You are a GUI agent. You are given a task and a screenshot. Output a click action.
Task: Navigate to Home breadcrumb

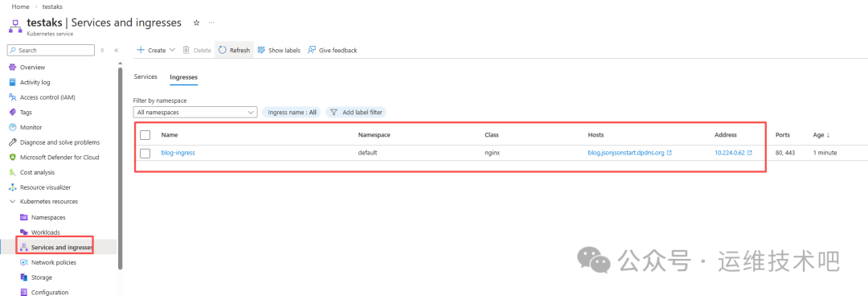pos(20,6)
